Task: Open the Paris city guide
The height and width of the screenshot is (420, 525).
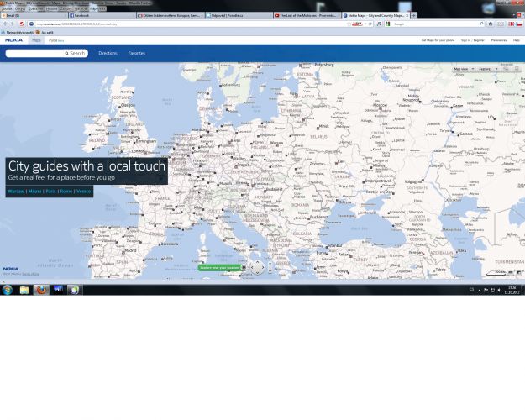Action: tap(50, 192)
